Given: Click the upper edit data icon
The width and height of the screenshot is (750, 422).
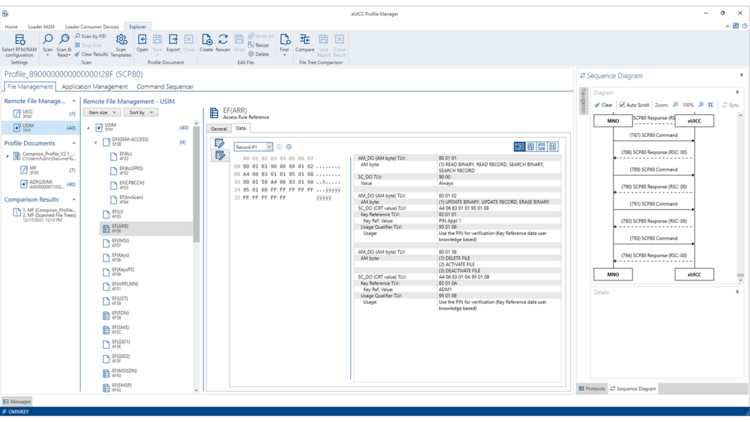Looking at the screenshot, I should pyautogui.click(x=220, y=143).
